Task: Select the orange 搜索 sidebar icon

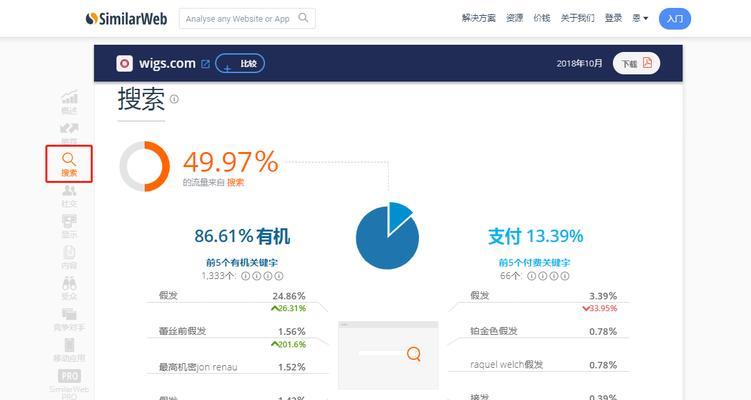Action: coord(69,164)
